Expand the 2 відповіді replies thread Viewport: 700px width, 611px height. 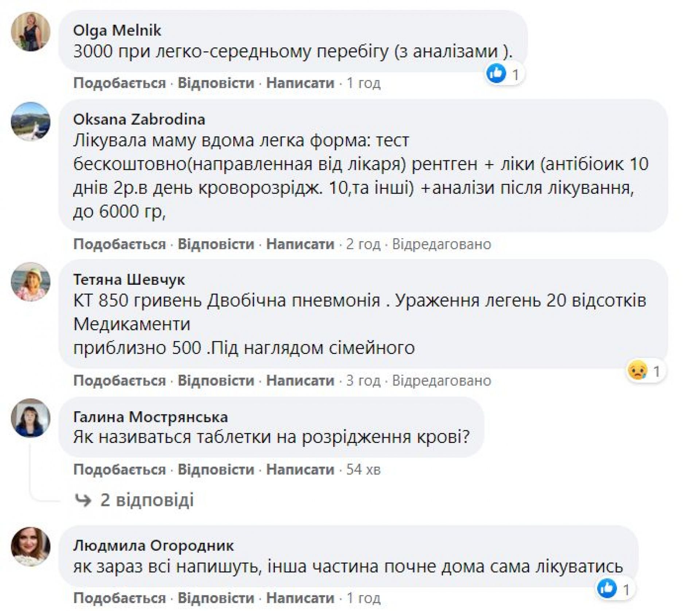pos(147,500)
